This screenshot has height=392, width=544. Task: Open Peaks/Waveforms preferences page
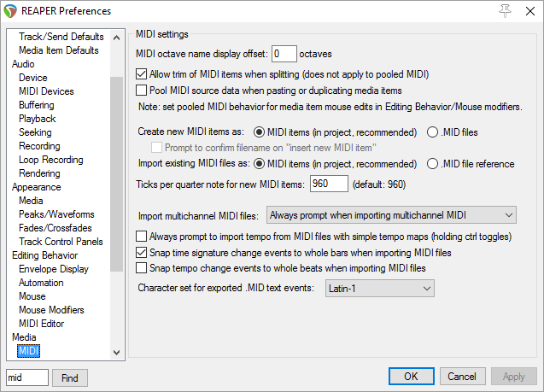pos(56,214)
